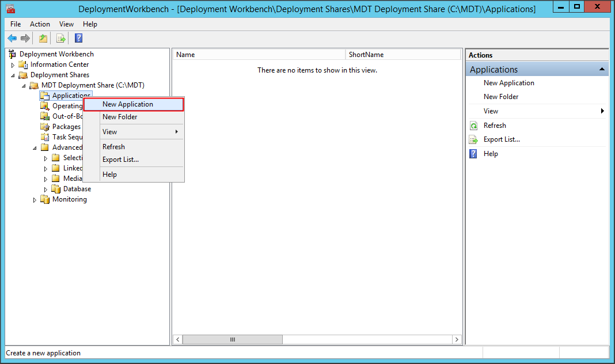Click the Help icon in Actions pane
This screenshot has height=364, width=615.
tap(473, 154)
